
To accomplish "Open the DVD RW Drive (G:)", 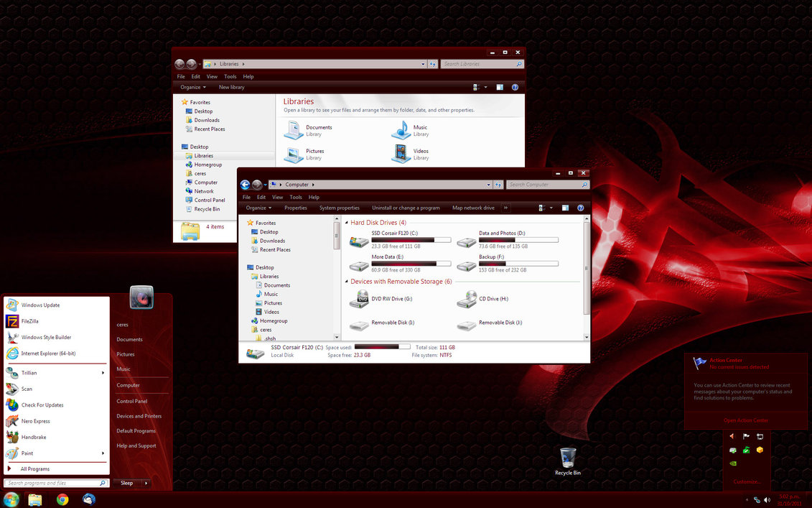I will (x=391, y=299).
